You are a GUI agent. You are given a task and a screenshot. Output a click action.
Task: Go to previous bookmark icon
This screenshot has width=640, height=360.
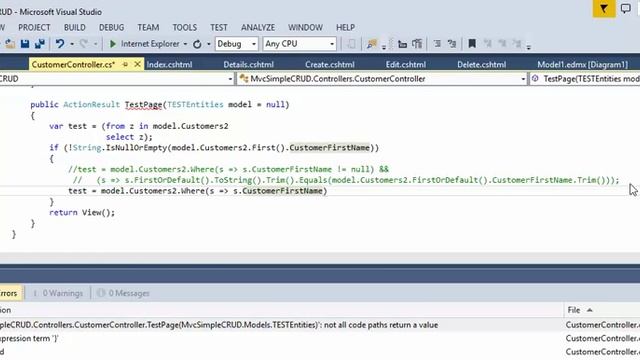click(x=487, y=44)
